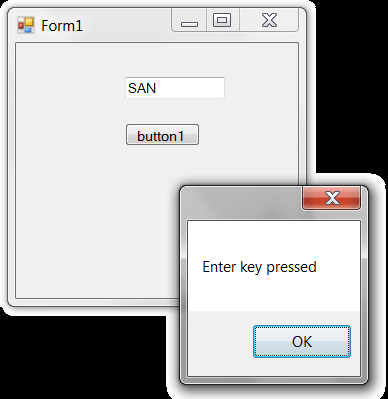388x399 pixels.
Task: Click the Form1 application icon in title bar
Action: pos(26,25)
